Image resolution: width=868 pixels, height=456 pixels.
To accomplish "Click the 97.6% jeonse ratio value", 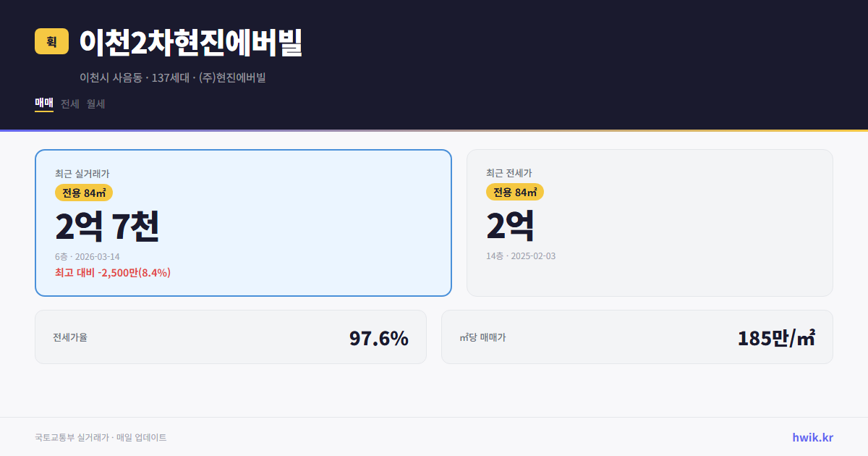I will 378,337.
